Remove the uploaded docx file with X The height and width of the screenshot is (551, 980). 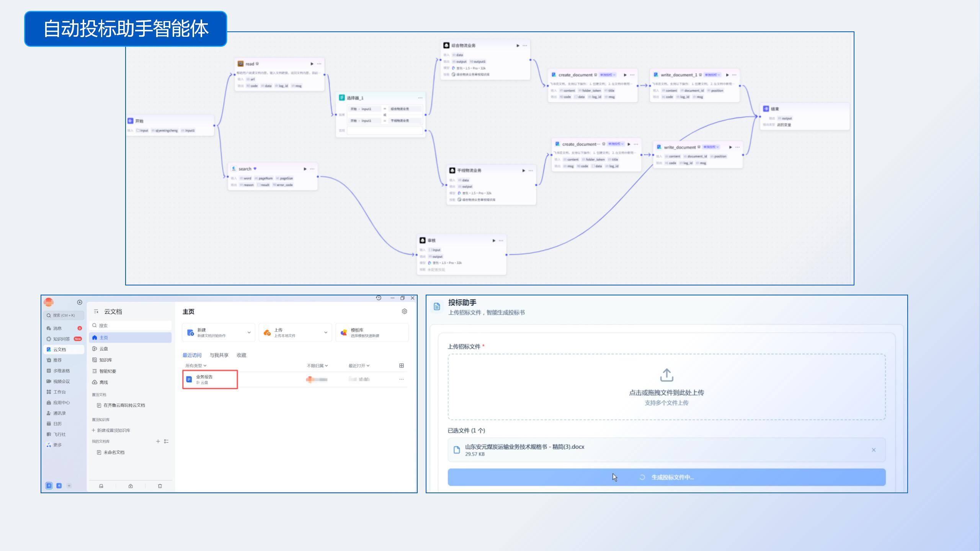coord(874,450)
